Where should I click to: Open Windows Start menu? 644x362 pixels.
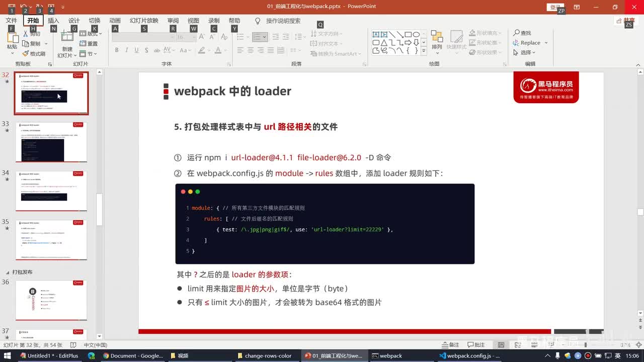tap(8, 355)
